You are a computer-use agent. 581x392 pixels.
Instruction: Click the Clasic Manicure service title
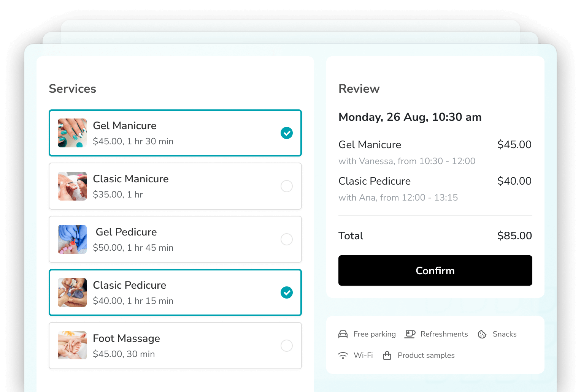(131, 179)
